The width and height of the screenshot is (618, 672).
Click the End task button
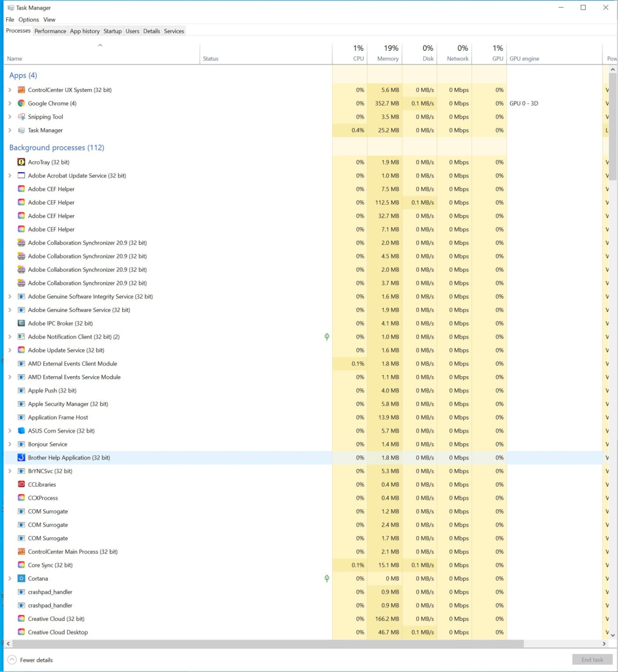pos(592,660)
